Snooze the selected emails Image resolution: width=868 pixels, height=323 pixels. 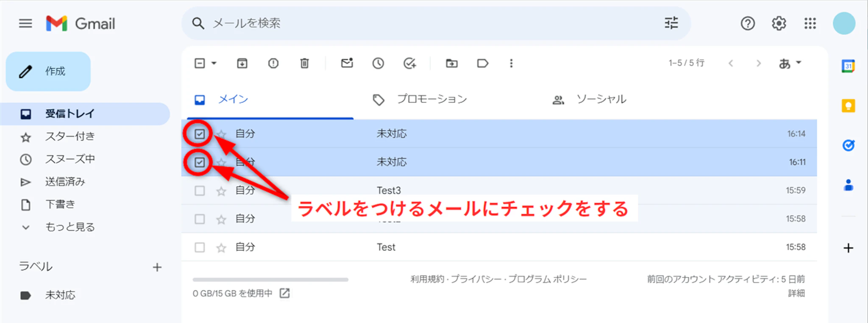click(378, 64)
